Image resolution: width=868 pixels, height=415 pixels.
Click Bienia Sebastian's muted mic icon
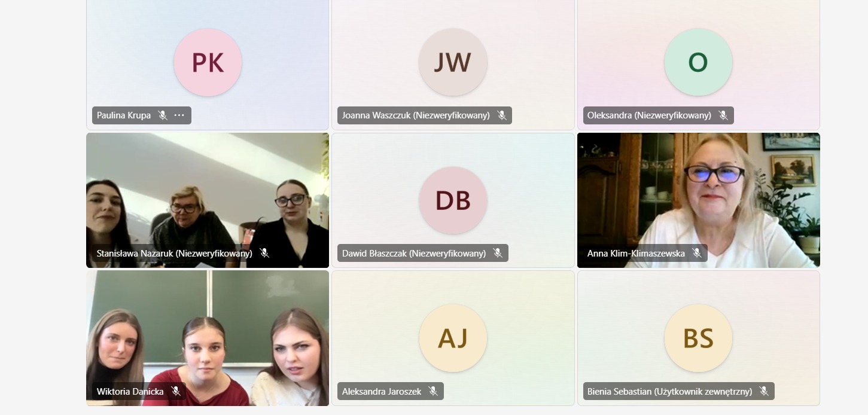(764, 392)
